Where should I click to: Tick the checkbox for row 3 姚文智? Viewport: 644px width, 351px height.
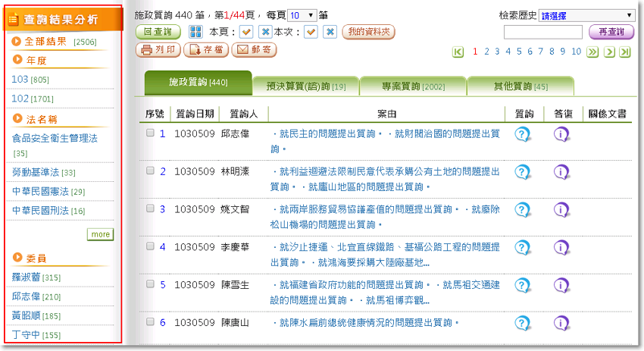pos(150,208)
